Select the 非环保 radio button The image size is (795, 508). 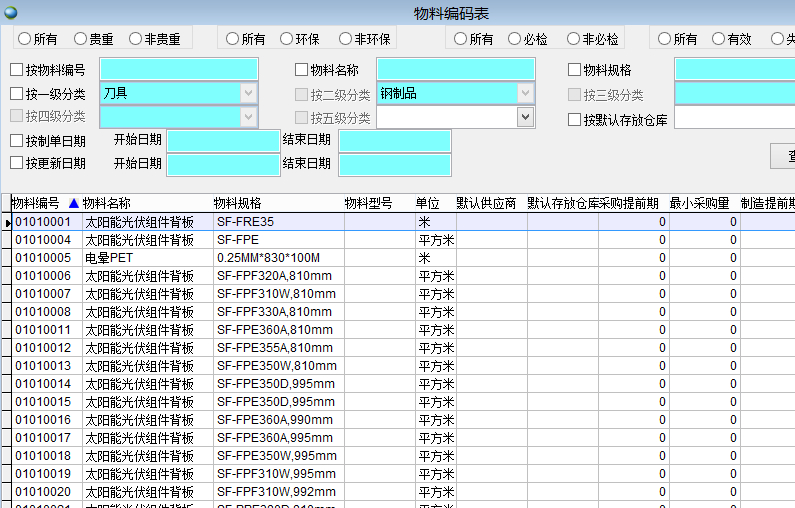pos(346,39)
